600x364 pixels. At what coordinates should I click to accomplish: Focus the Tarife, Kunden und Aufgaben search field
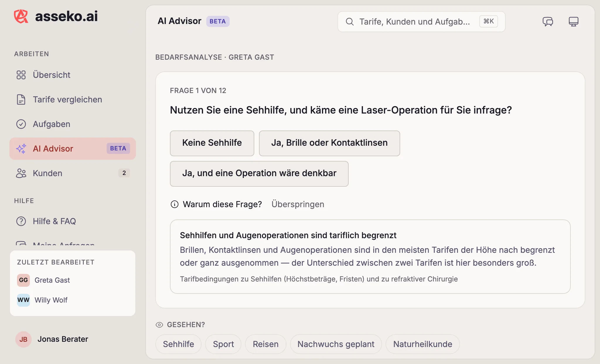(421, 22)
